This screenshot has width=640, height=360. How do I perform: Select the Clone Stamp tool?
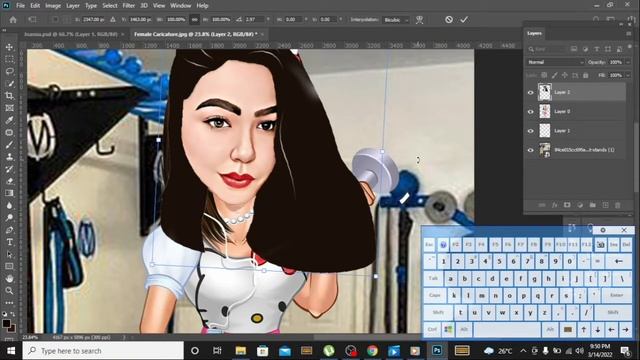(9, 157)
